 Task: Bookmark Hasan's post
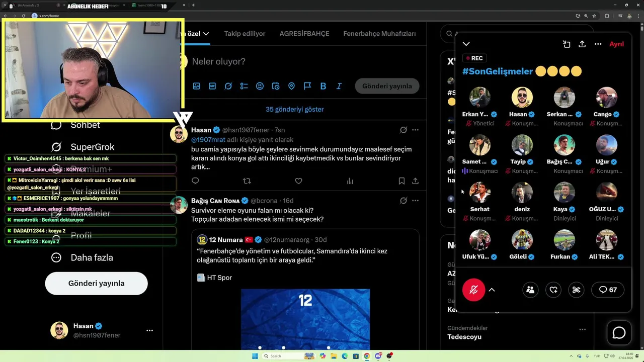click(x=401, y=181)
